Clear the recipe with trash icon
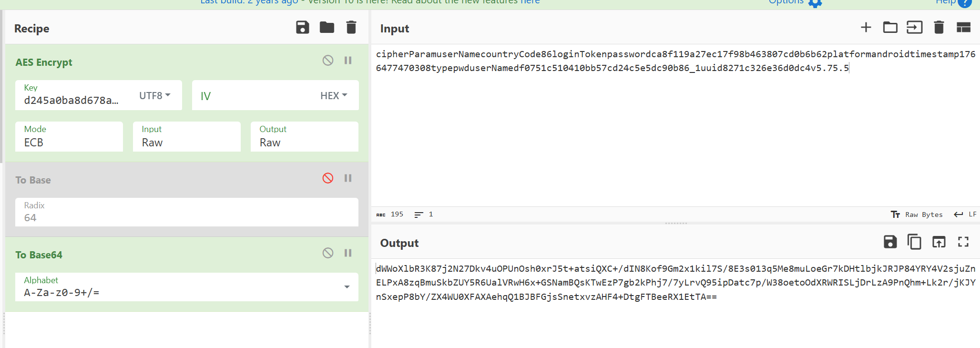Screen dimensions: 980x348 click(x=351, y=28)
